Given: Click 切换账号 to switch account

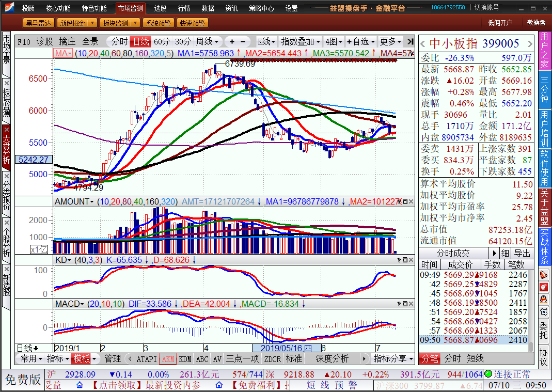Looking at the screenshot, I should (487, 7).
